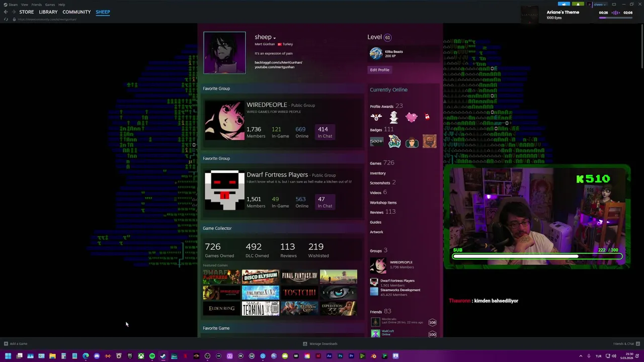Open the Final Fantasy X/X-2 featured game

260,293
